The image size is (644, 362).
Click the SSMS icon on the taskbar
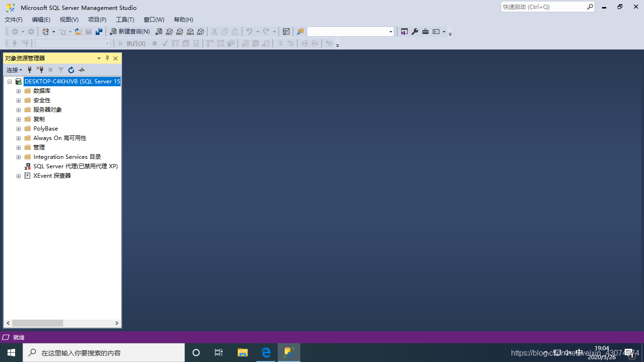[289, 353]
